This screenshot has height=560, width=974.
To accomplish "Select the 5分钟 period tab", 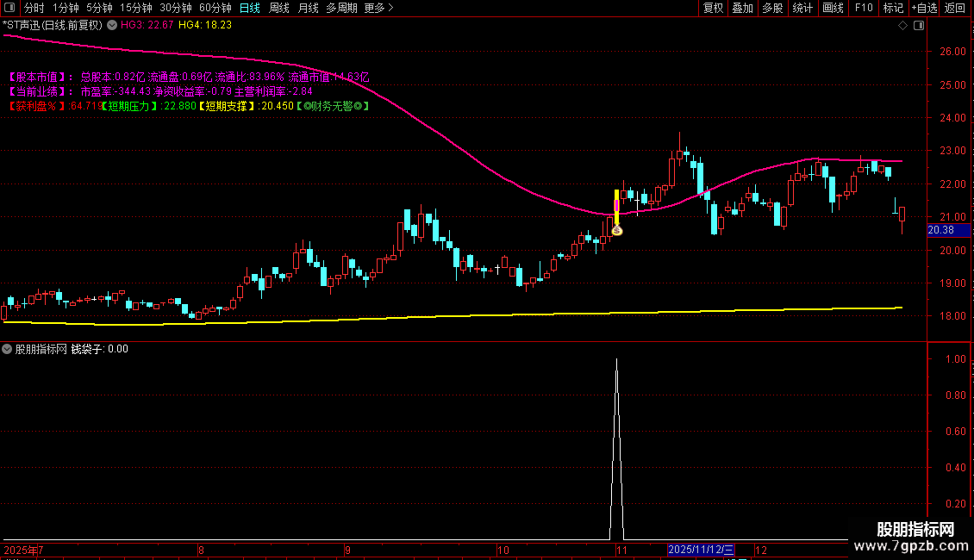I will (x=99, y=8).
